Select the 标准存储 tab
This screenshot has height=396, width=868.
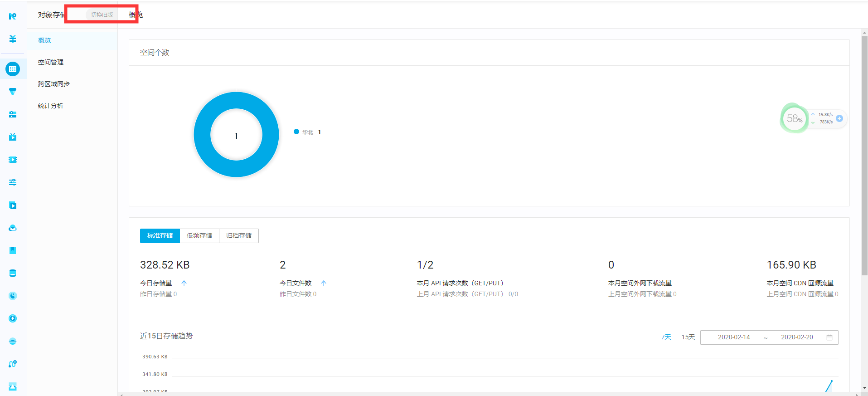(x=160, y=236)
